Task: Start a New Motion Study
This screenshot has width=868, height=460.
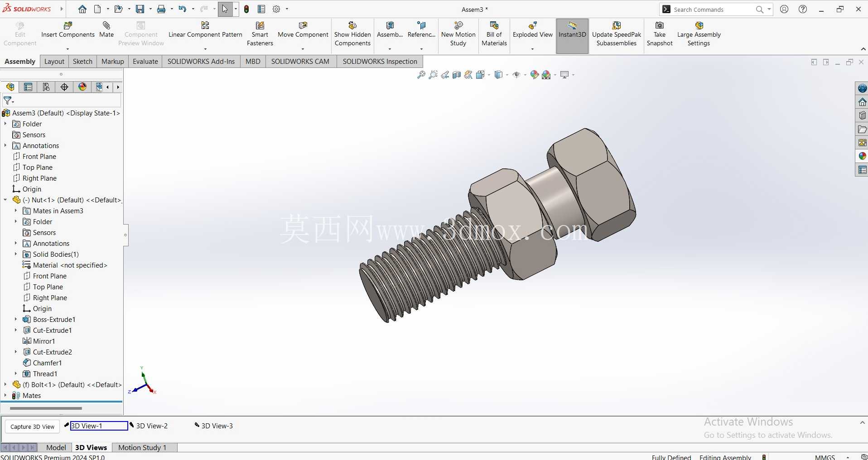Action: tap(458, 34)
